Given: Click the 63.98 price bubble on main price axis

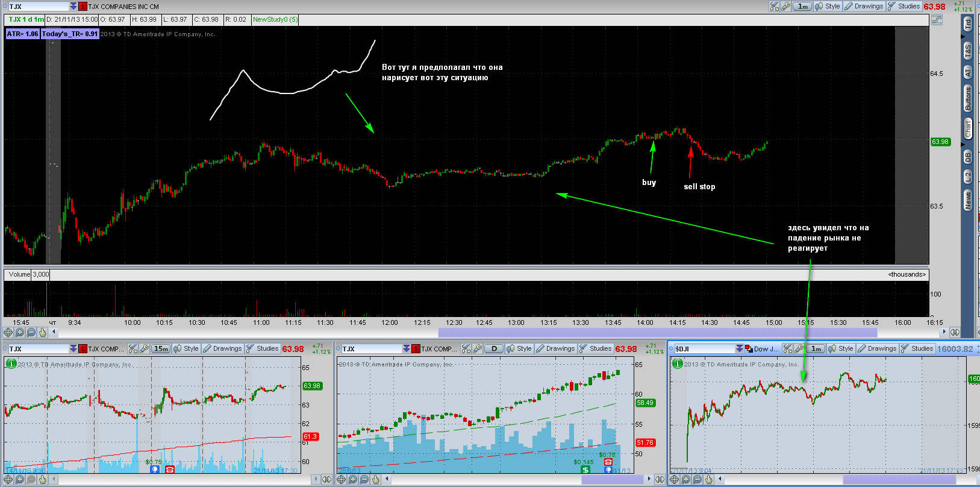Looking at the screenshot, I should point(940,142).
